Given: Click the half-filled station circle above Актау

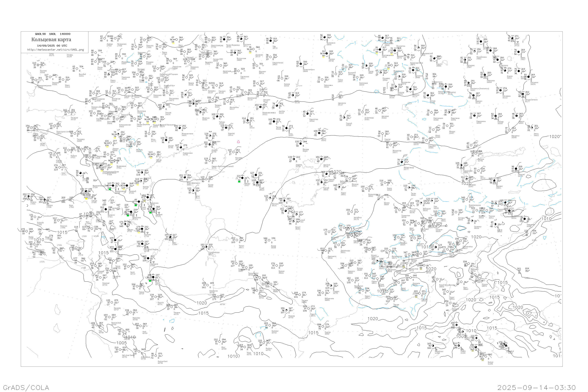Looking at the screenshot, I should [x=193, y=191].
